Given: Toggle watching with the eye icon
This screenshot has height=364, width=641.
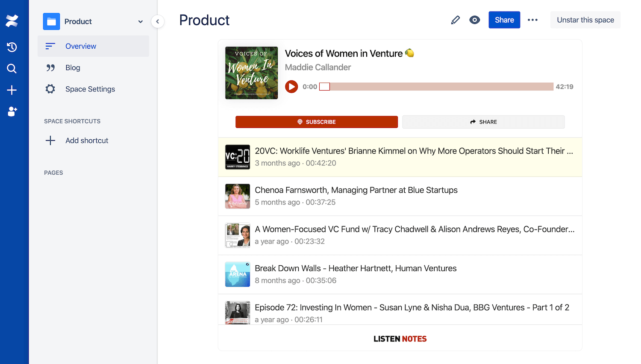Looking at the screenshot, I should pyautogui.click(x=474, y=20).
